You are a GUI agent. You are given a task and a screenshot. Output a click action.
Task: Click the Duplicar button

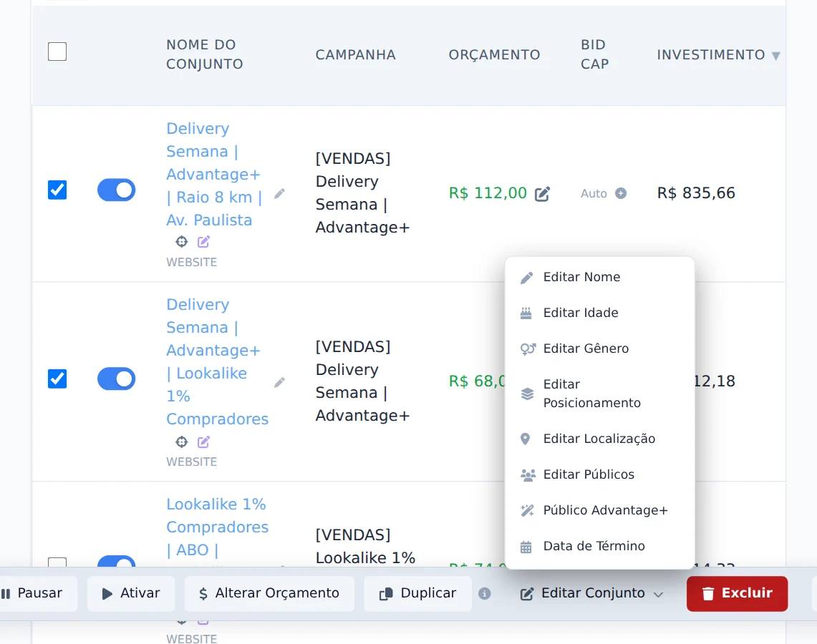coord(418,593)
